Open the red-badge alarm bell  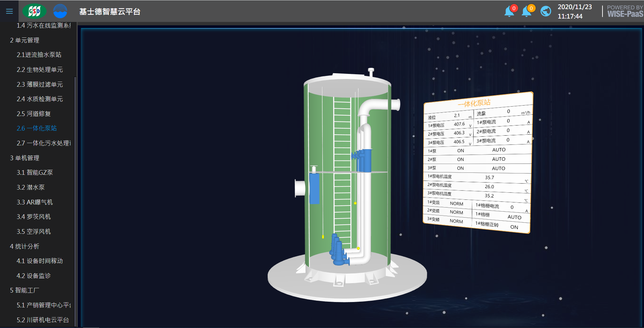(x=509, y=11)
